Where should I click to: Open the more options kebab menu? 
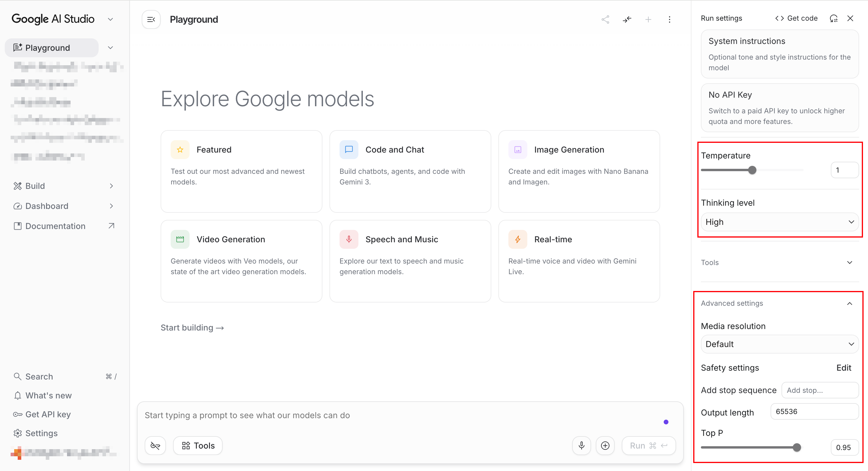pyautogui.click(x=670, y=19)
